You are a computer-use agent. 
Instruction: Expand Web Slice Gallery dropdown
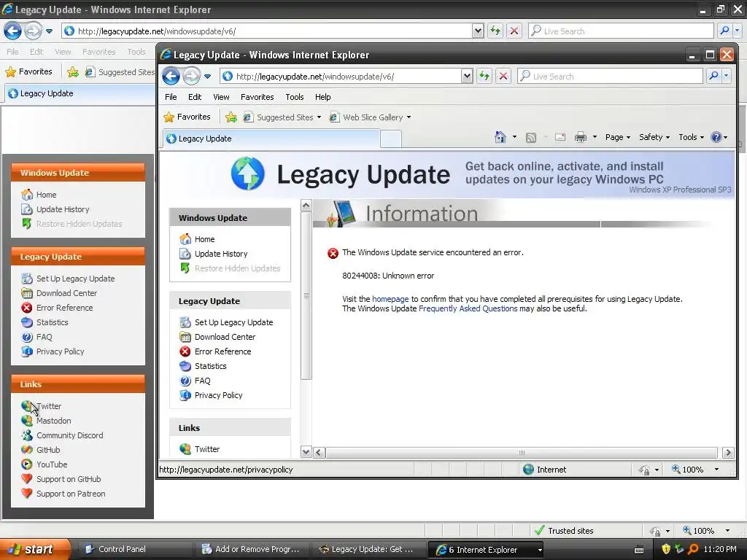(x=409, y=117)
